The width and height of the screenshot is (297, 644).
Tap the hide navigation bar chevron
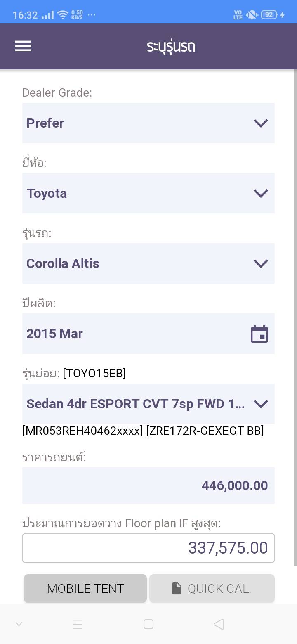tap(19, 624)
